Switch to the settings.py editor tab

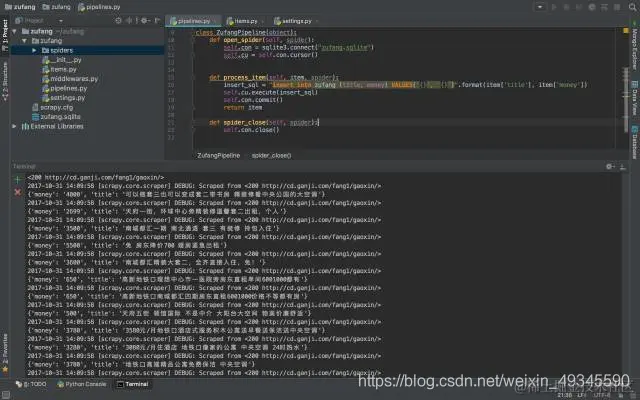pyautogui.click(x=293, y=21)
